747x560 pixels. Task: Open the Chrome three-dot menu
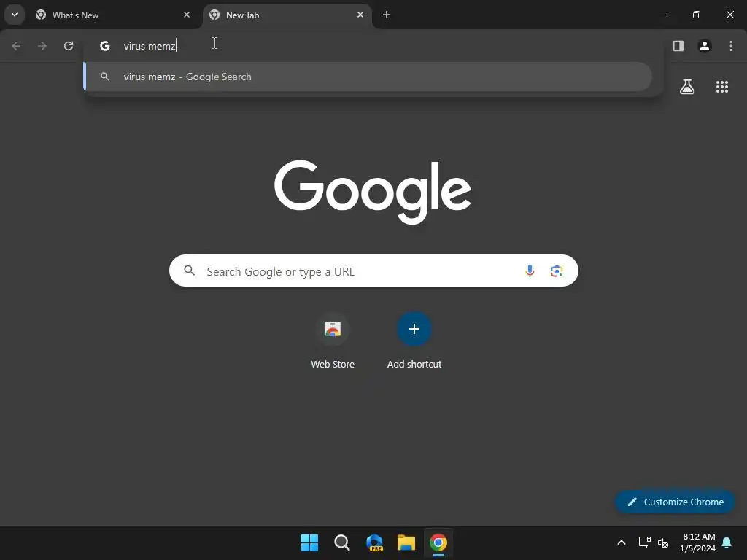click(x=731, y=46)
